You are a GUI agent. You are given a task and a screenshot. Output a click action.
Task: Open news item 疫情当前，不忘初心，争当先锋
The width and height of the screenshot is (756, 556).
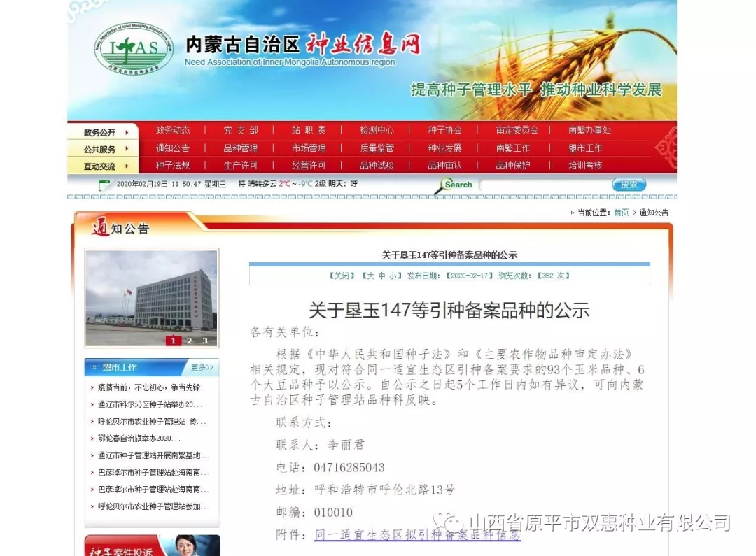pyautogui.click(x=148, y=387)
